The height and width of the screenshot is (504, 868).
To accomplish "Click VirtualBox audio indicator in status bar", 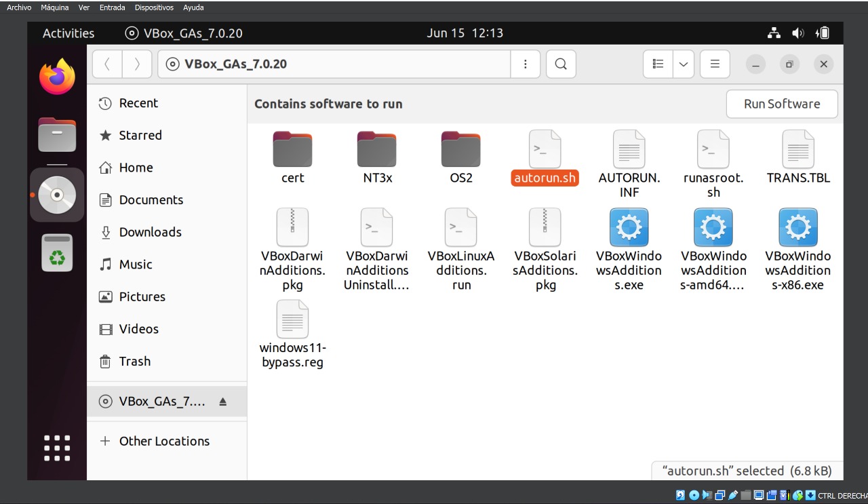I will [x=707, y=495].
